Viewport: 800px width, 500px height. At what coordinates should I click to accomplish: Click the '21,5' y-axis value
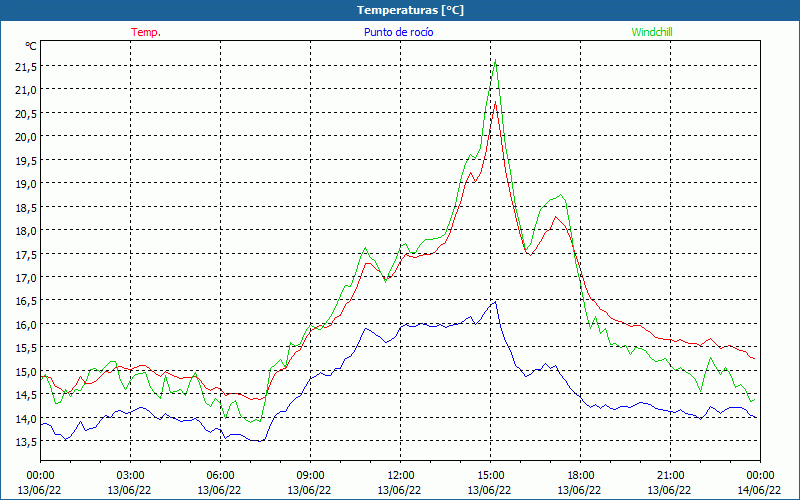tap(26, 66)
